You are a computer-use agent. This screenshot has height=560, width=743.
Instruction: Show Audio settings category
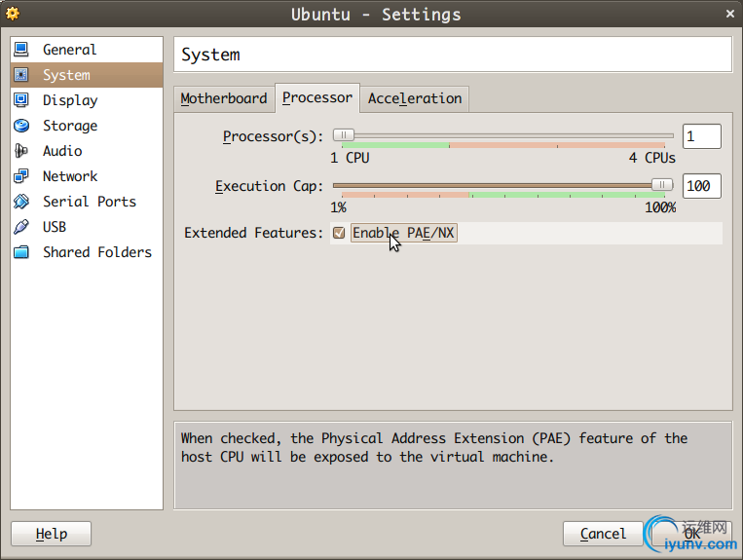(87, 151)
